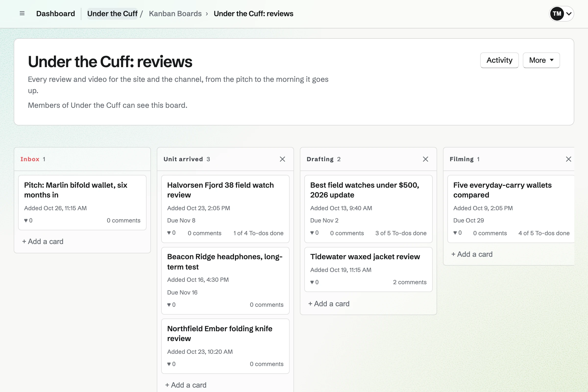The image size is (588, 392).
Task: Add a card to Unit arrived column
Action: click(x=186, y=385)
